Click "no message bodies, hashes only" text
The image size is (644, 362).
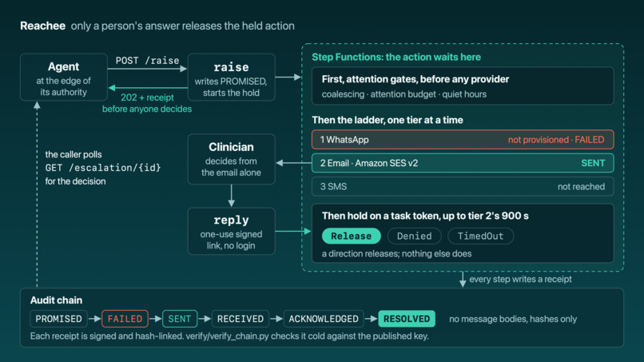click(513, 319)
